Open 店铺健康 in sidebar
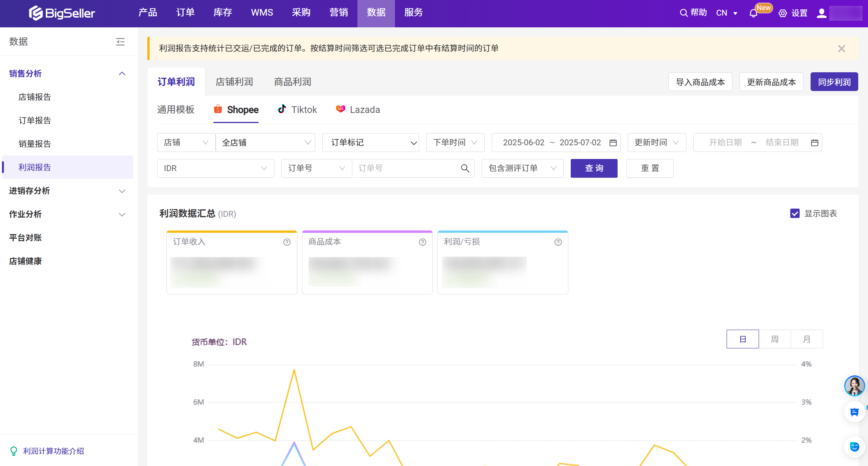Viewport: 868px width, 466px height. point(25,261)
